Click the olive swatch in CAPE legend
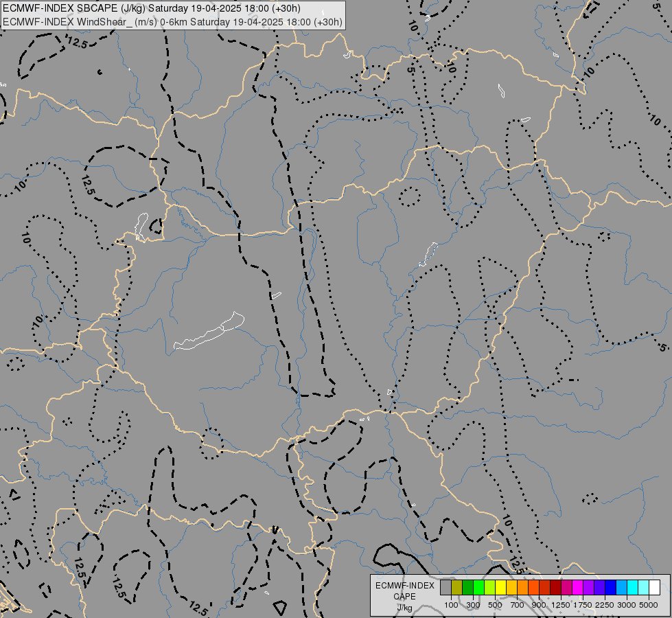672x618 pixels. tap(457, 587)
